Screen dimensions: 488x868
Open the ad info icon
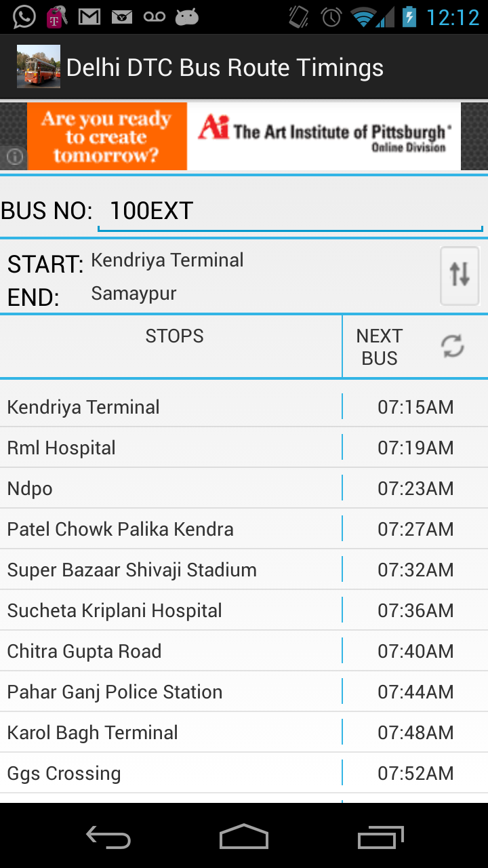14,157
